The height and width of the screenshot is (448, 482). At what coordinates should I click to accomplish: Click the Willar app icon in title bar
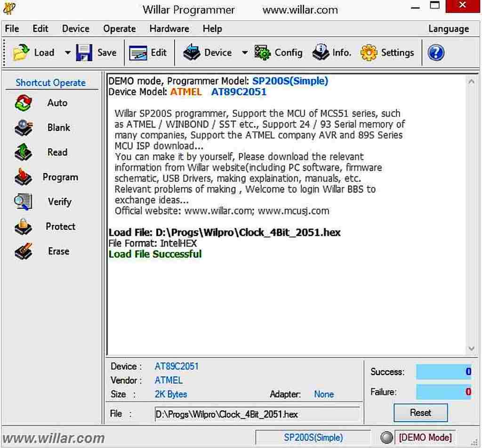coord(9,8)
